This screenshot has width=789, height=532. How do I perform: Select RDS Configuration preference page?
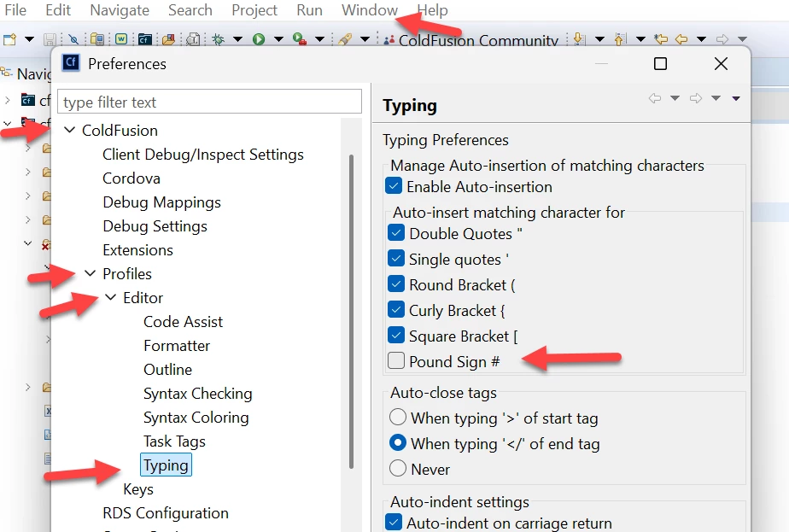(166, 513)
